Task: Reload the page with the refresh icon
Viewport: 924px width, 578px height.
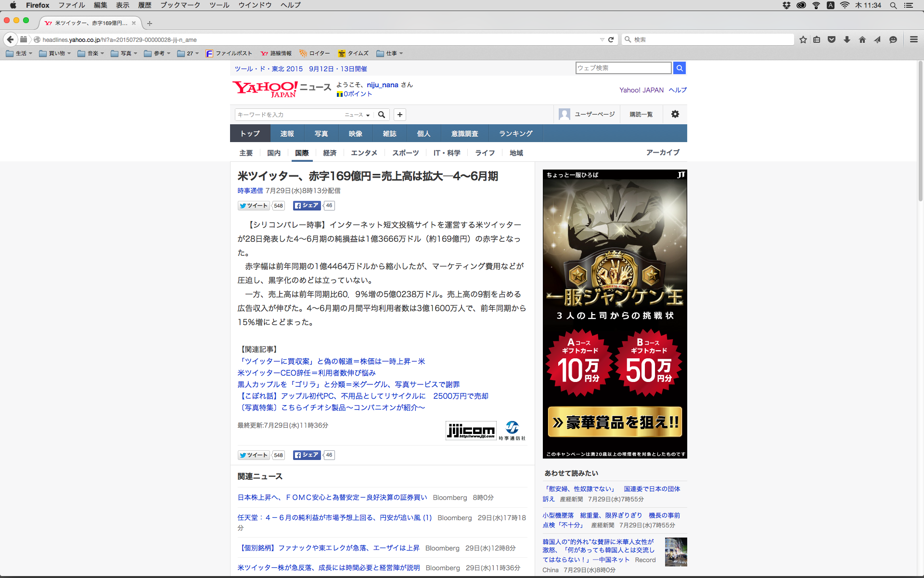Action: pos(611,39)
